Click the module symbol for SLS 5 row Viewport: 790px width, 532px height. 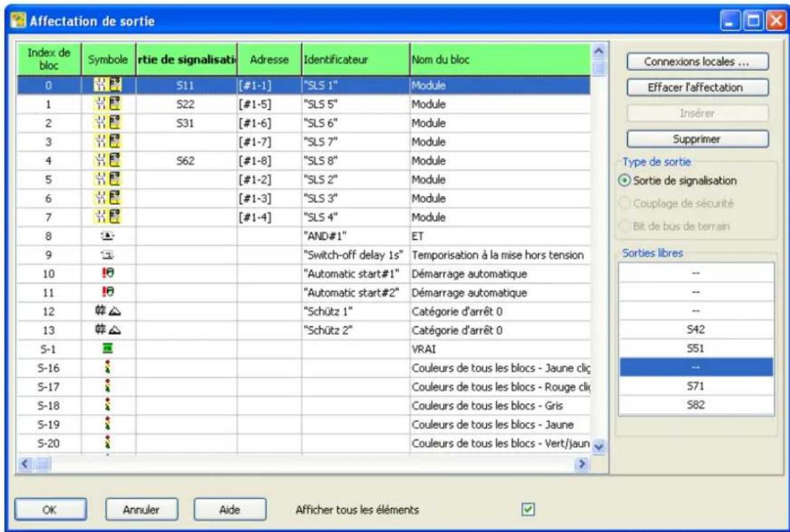(x=108, y=104)
